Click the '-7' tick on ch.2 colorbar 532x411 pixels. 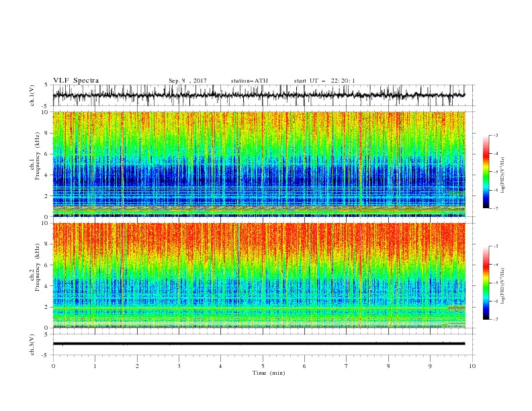(x=495, y=320)
